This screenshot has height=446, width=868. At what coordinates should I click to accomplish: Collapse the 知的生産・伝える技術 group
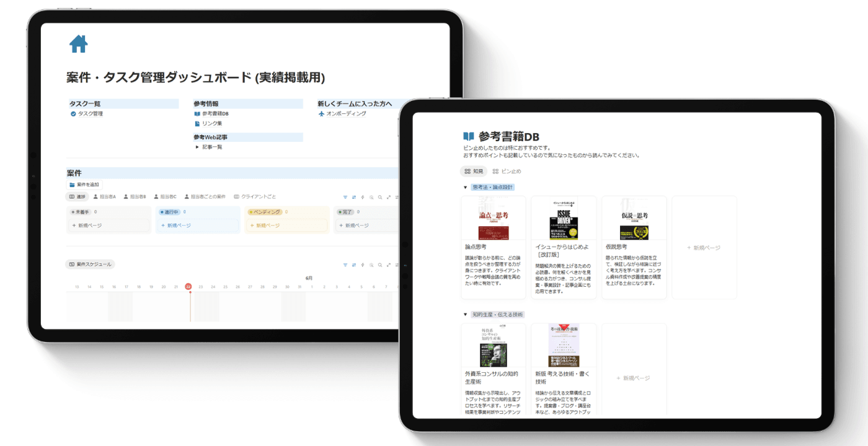coord(466,315)
